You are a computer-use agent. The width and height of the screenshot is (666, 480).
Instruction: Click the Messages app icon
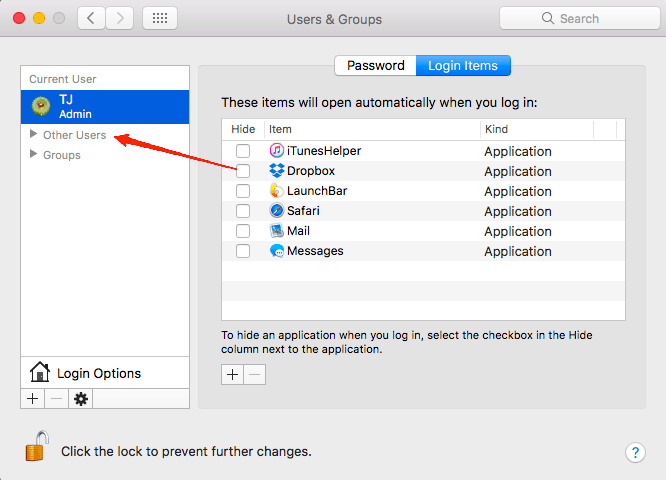pyautogui.click(x=277, y=251)
